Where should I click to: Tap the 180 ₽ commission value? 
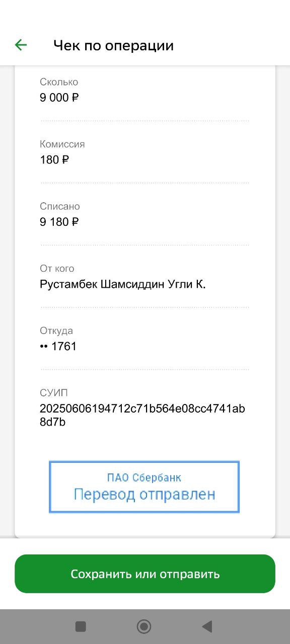click(x=54, y=160)
